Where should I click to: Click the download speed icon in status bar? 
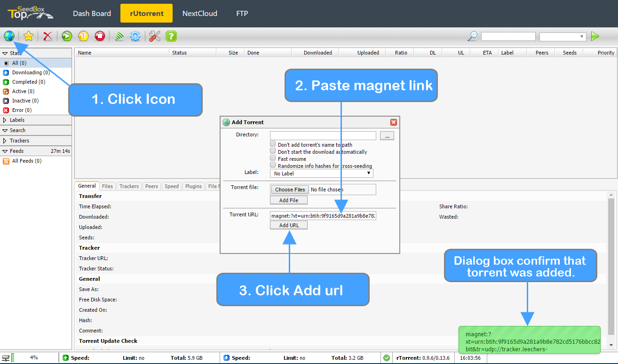click(227, 358)
